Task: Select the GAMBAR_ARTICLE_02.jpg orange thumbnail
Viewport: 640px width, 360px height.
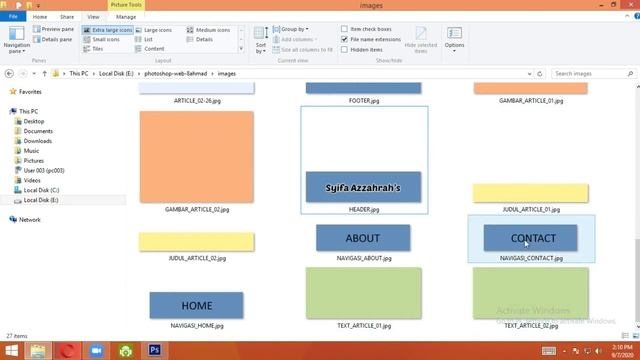Action: tap(197, 157)
